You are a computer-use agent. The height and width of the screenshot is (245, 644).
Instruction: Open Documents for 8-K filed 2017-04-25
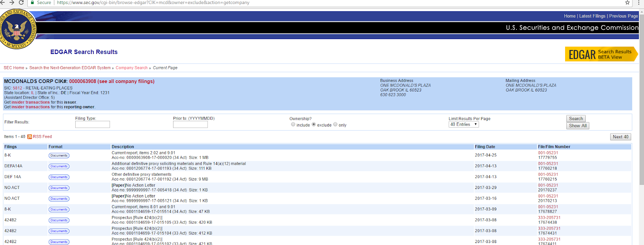click(x=59, y=156)
